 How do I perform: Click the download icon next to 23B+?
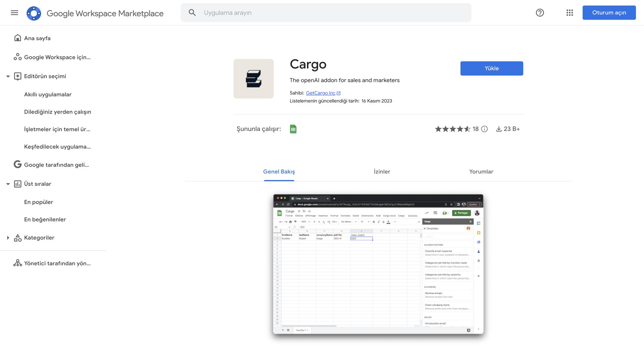499,129
